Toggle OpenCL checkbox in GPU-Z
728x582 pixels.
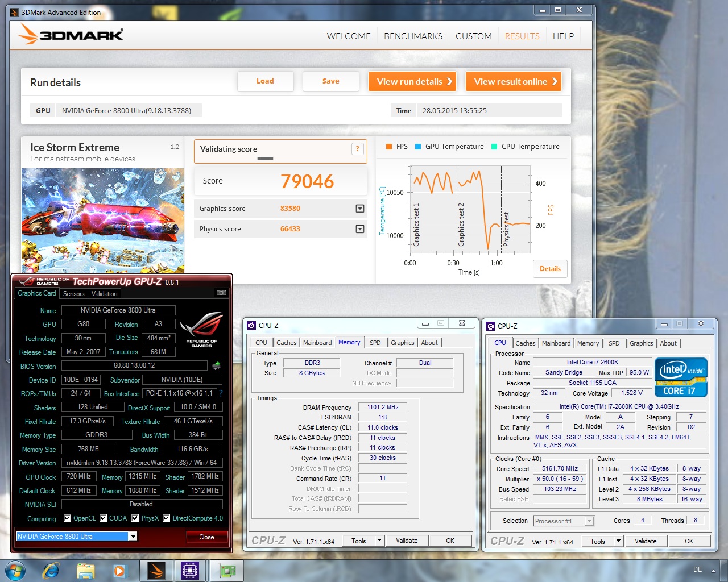click(68, 518)
